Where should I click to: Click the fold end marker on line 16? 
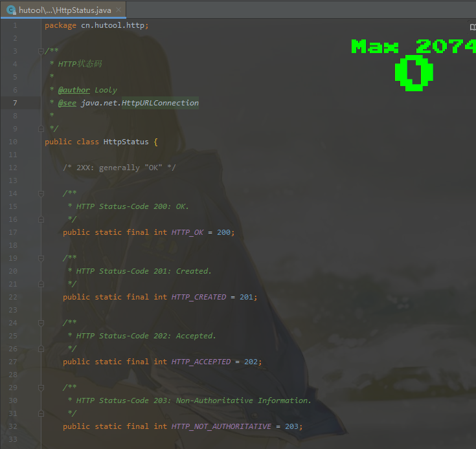point(41,219)
